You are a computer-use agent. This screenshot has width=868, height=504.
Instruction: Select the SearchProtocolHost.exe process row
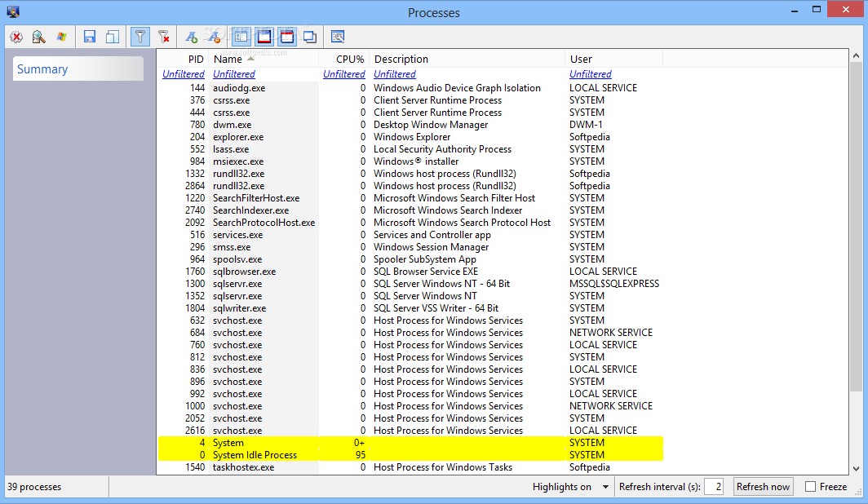point(410,223)
